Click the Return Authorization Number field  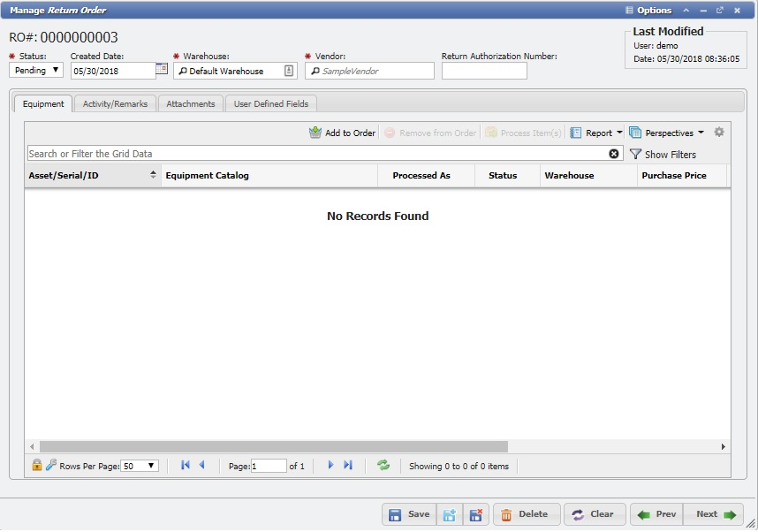(x=484, y=71)
